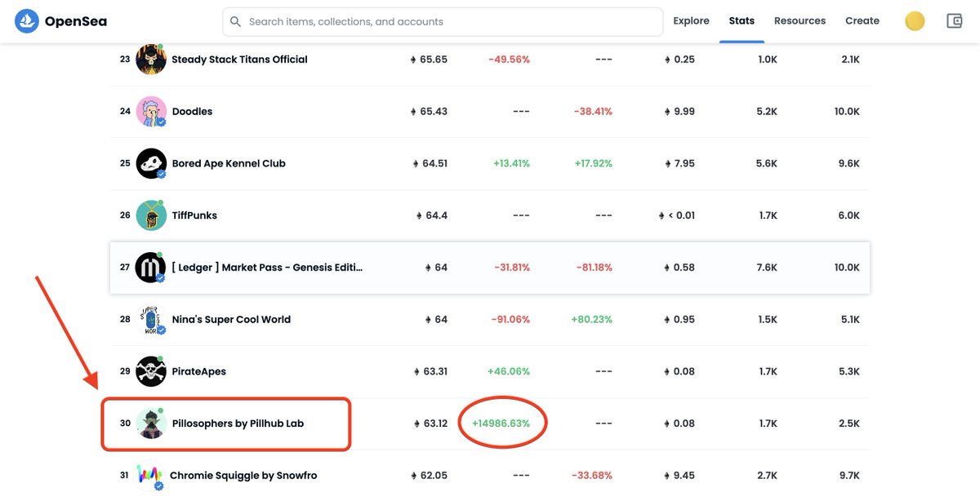Click the 5.2K owners value
The height and width of the screenshot is (501, 980).
pos(767,112)
